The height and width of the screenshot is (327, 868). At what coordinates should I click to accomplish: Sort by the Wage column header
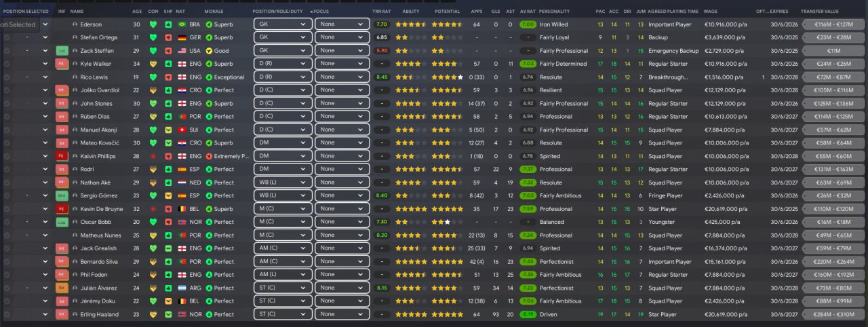(x=711, y=12)
